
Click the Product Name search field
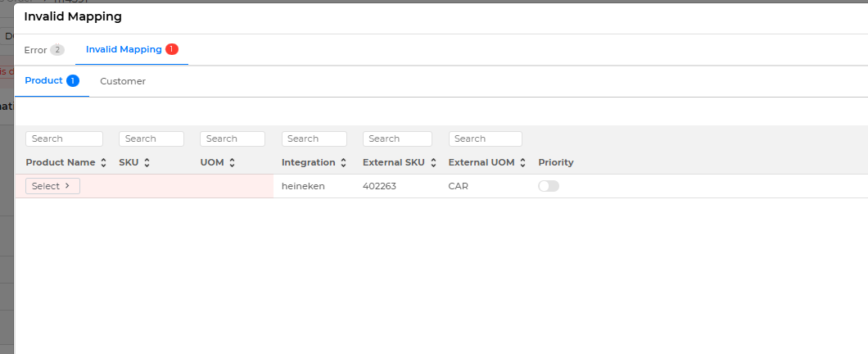tap(64, 138)
